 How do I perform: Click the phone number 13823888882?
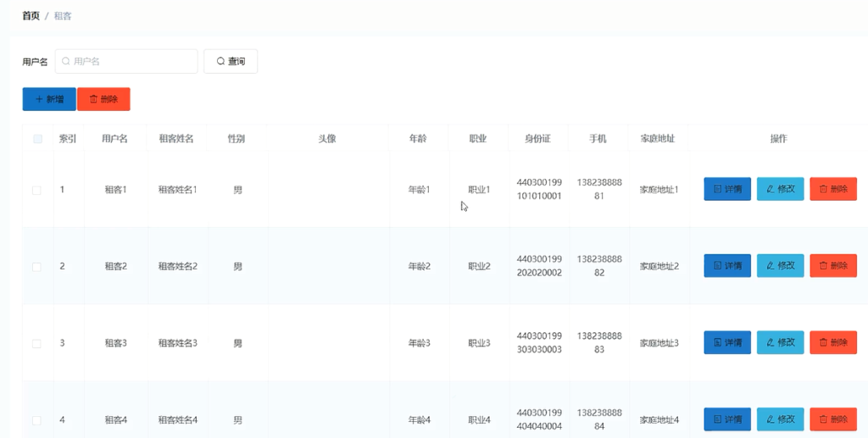(x=599, y=266)
